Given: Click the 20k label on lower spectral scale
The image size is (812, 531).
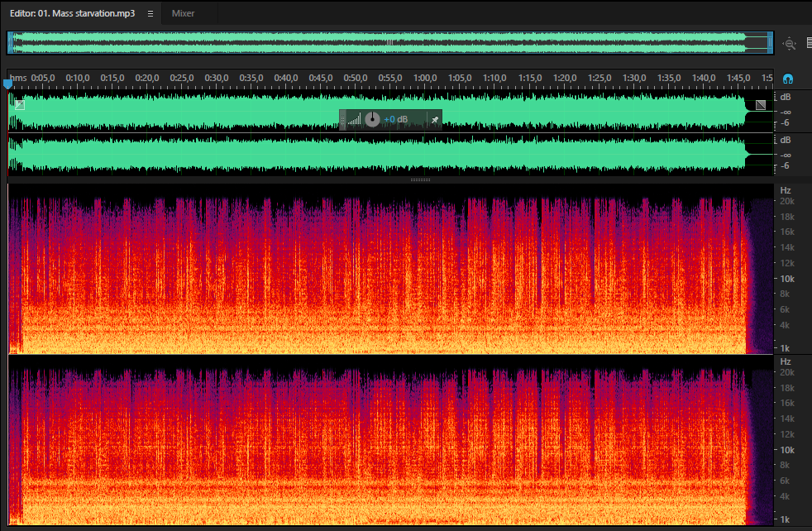Looking at the screenshot, I should [x=787, y=372].
